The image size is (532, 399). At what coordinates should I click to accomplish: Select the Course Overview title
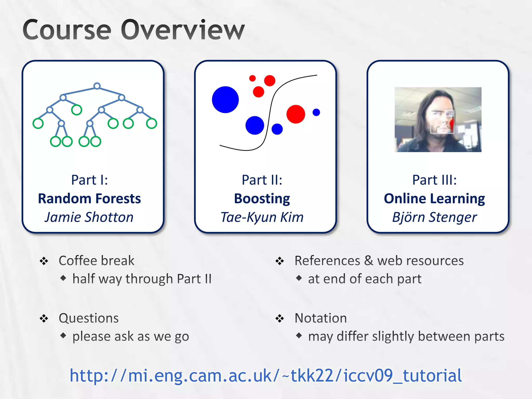[134, 30]
